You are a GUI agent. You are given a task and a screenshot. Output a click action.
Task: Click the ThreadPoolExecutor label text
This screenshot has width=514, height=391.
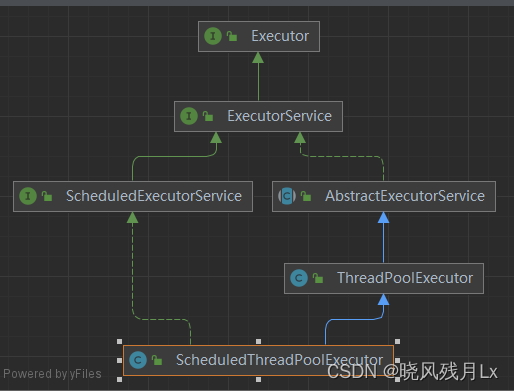405,278
